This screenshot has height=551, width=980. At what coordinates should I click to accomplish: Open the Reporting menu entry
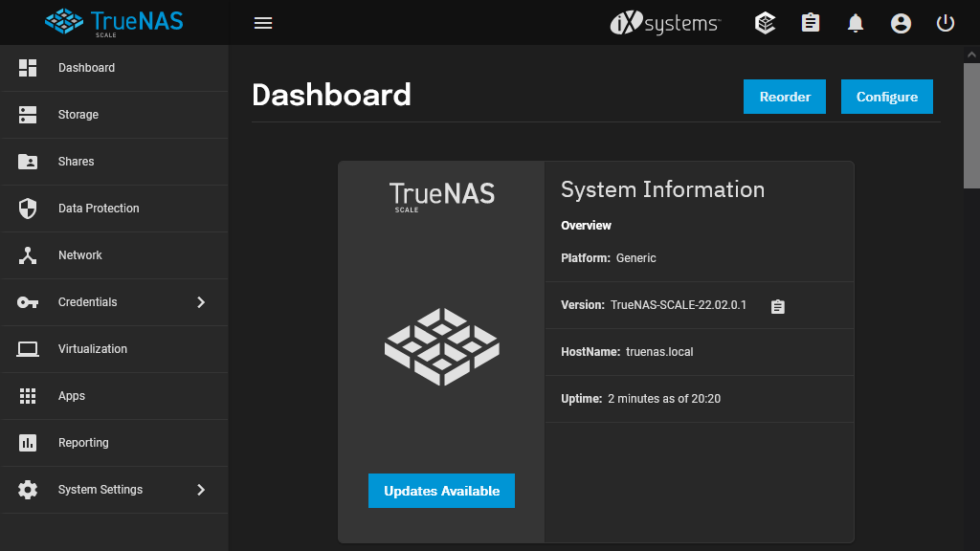click(115, 443)
